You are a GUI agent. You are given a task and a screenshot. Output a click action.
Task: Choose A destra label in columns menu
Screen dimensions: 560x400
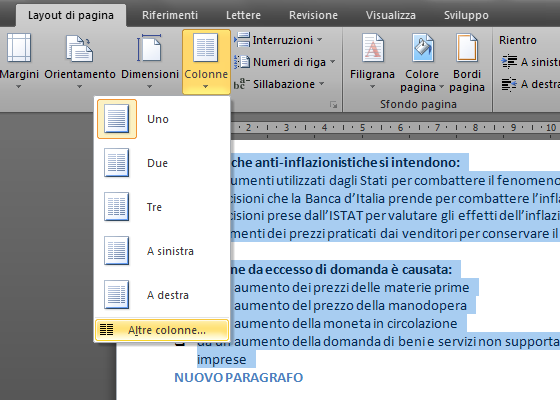click(x=168, y=295)
